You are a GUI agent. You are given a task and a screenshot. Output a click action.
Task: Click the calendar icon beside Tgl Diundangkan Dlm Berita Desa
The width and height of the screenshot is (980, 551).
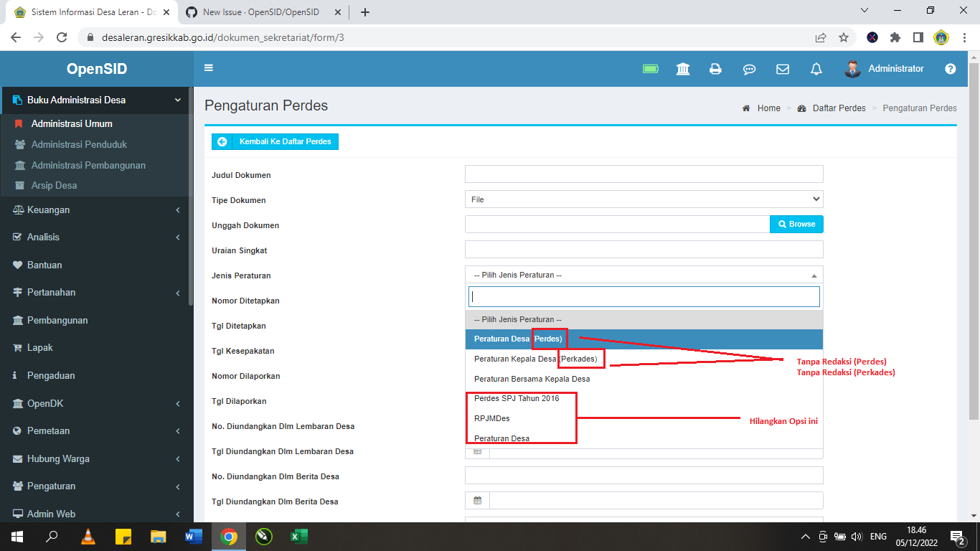click(x=476, y=500)
